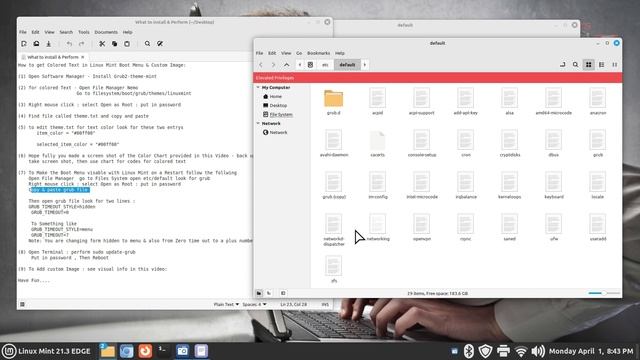Open the text editor Search menu
The height and width of the screenshot is (360, 640).
[66, 32]
